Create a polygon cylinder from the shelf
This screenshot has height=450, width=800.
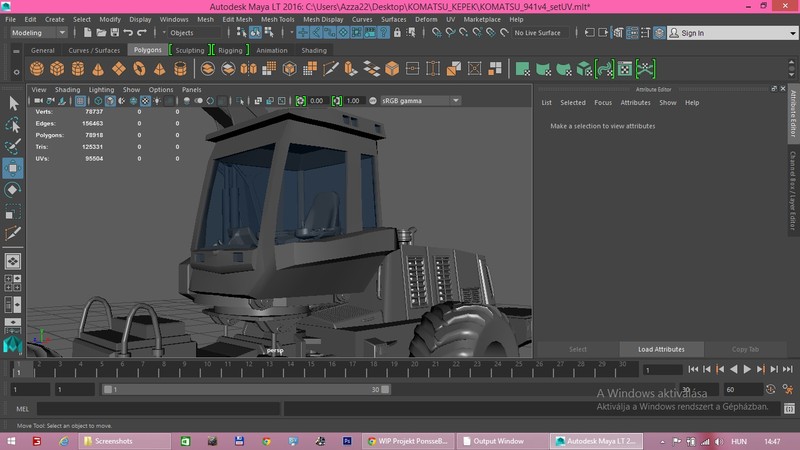78,68
